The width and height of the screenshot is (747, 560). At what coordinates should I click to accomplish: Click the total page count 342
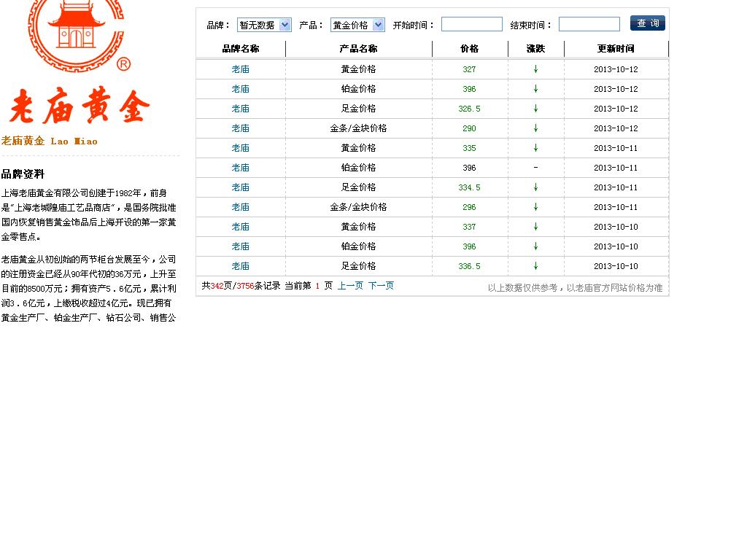[217, 286]
